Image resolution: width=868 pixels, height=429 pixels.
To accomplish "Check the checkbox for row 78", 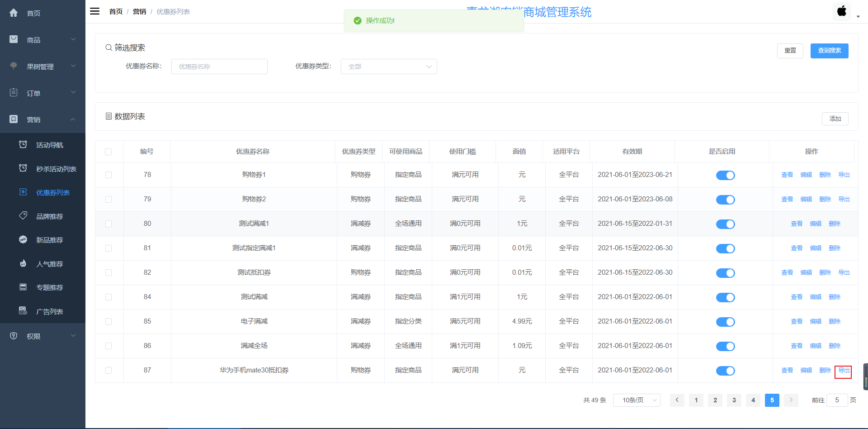I will (108, 175).
